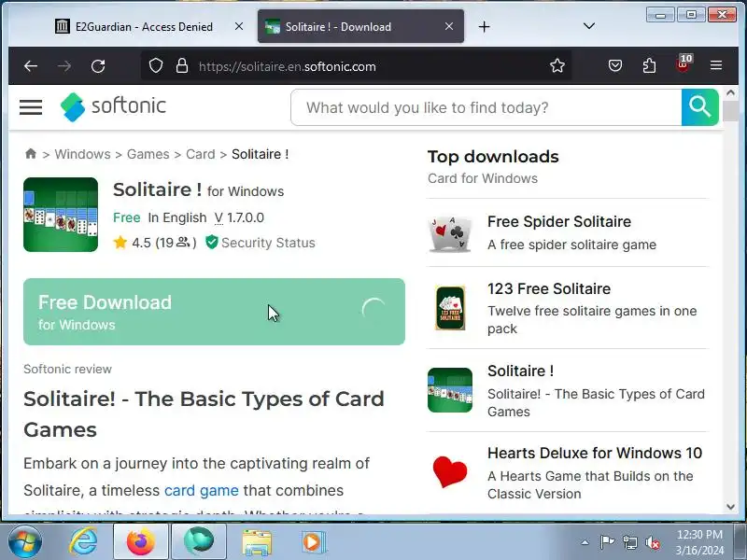Click the Security Status text

click(268, 243)
